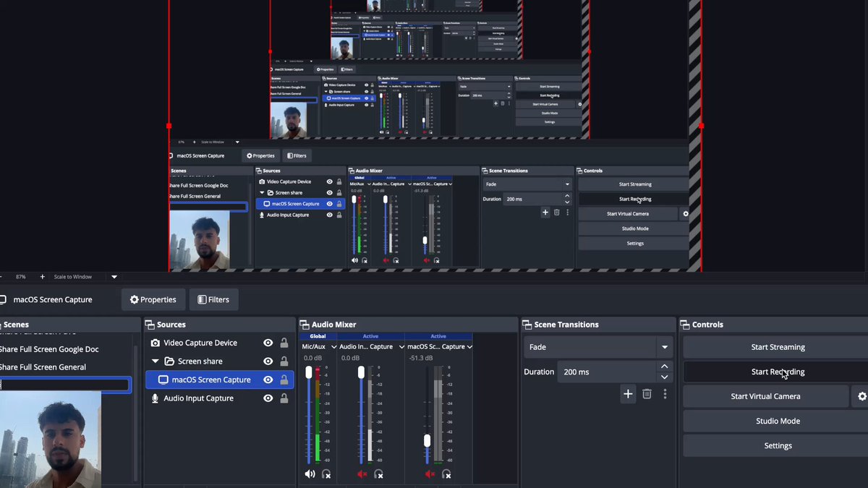
Task: Open virtual camera gear settings
Action: 861,396
